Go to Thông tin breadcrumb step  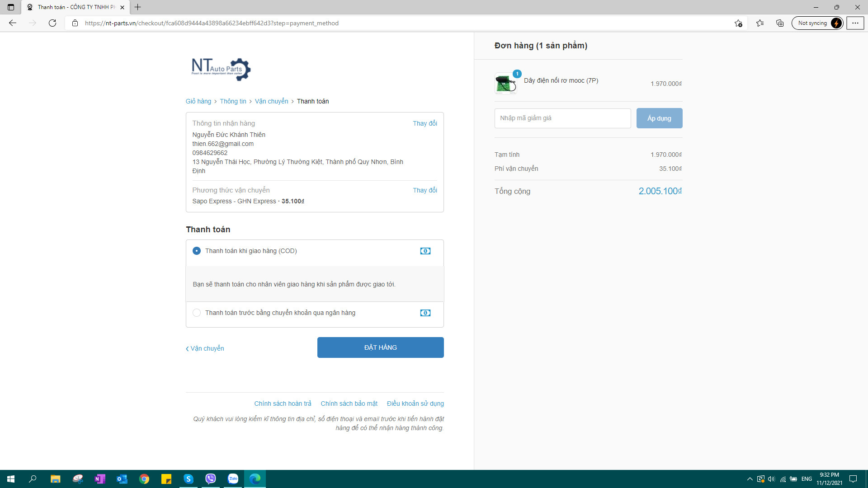tap(233, 101)
